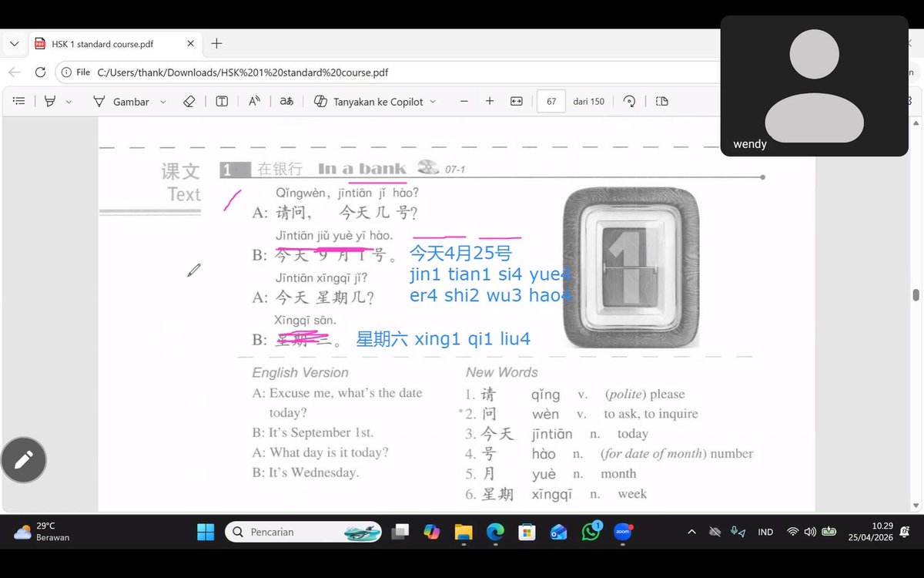Screen dimensions: 924x578
Task: Select the Eraser tool
Action: point(189,101)
